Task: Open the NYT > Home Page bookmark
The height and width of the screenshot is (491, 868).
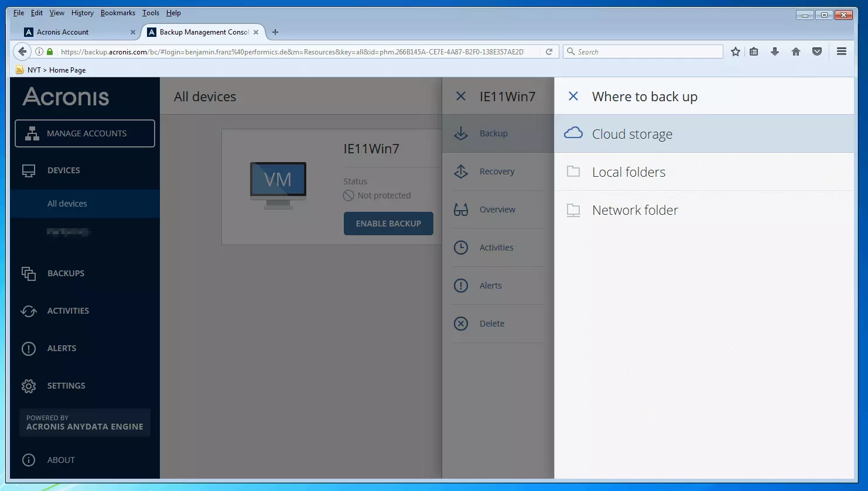Action: click(x=51, y=70)
